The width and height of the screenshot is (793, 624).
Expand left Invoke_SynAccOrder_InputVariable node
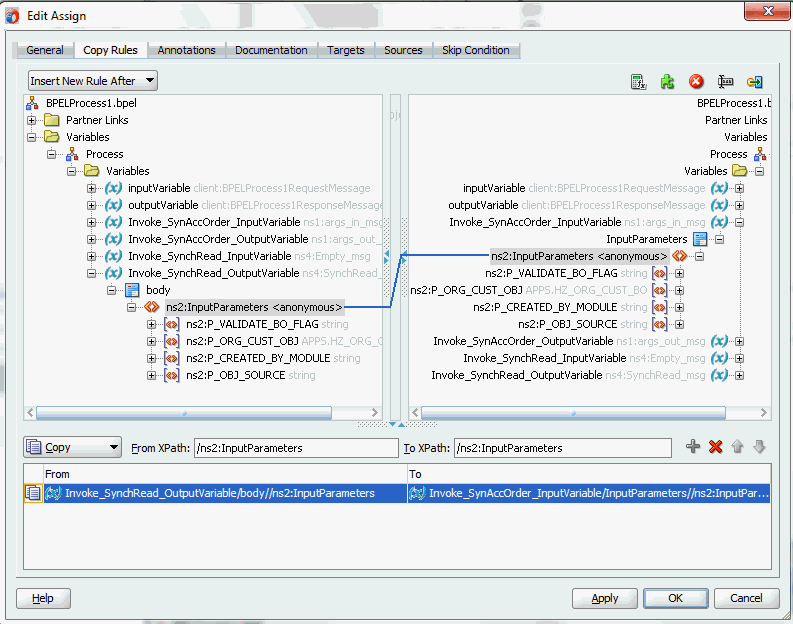click(x=92, y=222)
